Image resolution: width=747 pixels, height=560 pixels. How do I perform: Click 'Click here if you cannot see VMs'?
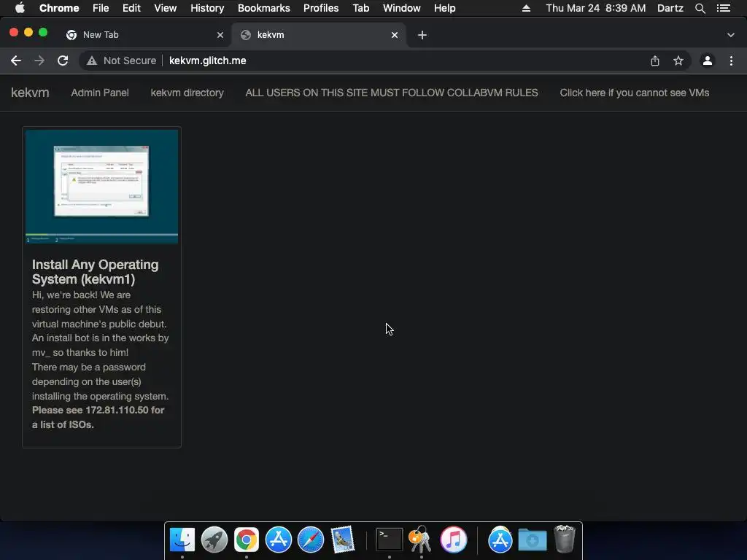(634, 93)
